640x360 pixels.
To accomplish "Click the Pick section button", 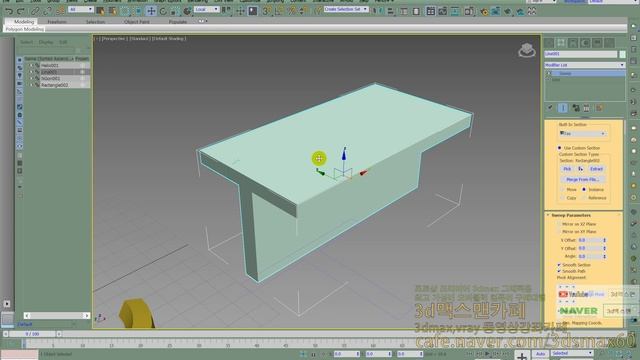I will pos(567,169).
